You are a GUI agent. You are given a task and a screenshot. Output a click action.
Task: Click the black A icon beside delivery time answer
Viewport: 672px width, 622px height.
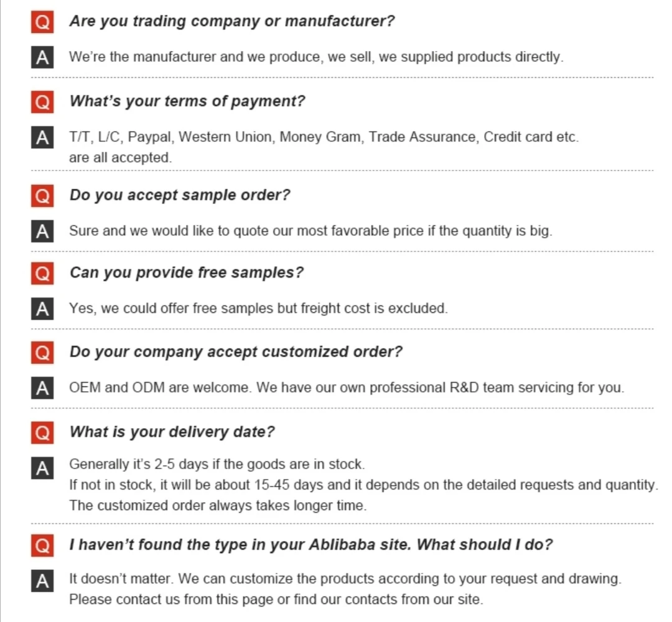42,468
